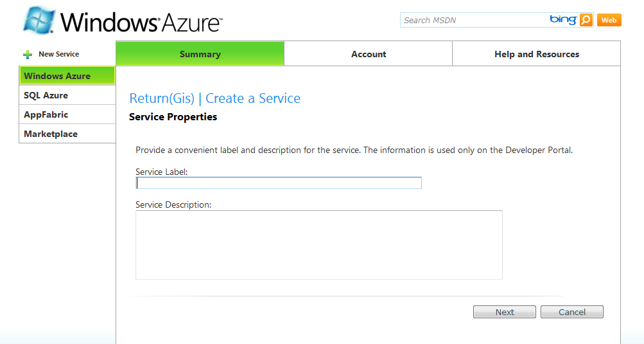Click the Create a Service heading link

pos(253,98)
